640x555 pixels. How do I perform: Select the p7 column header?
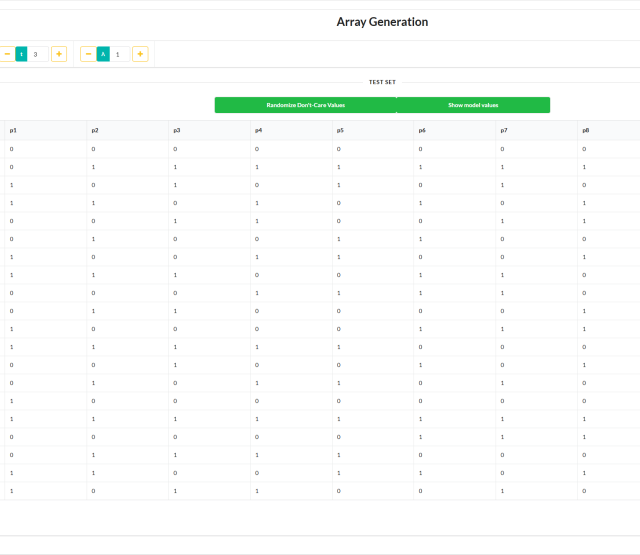click(x=537, y=131)
